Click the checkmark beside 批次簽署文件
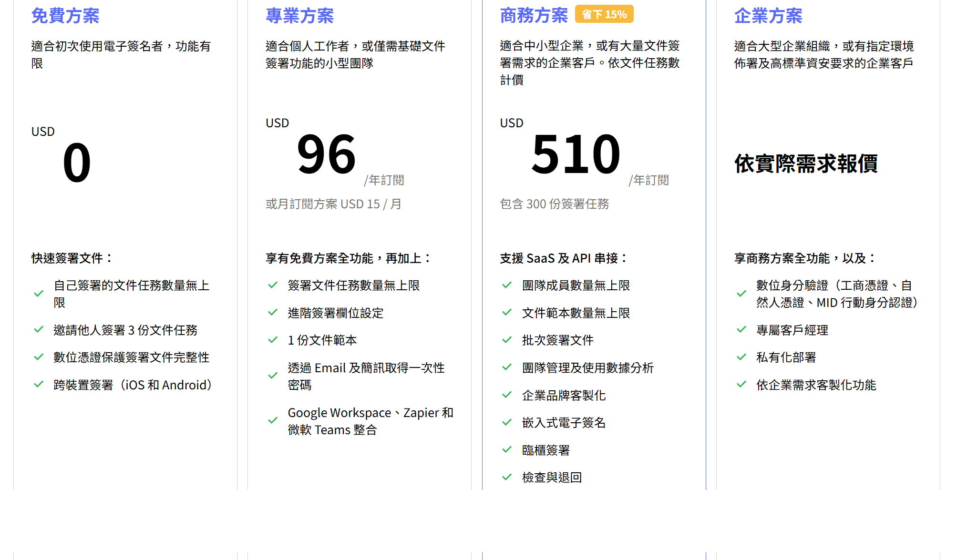Screen dimensions: 957x560 (x=507, y=340)
